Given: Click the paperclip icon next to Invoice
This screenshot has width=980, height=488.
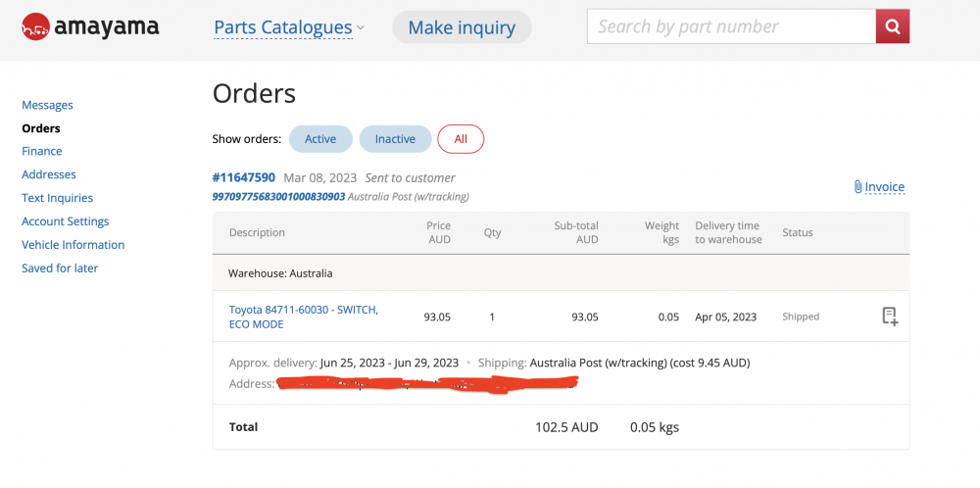Looking at the screenshot, I should point(858,187).
